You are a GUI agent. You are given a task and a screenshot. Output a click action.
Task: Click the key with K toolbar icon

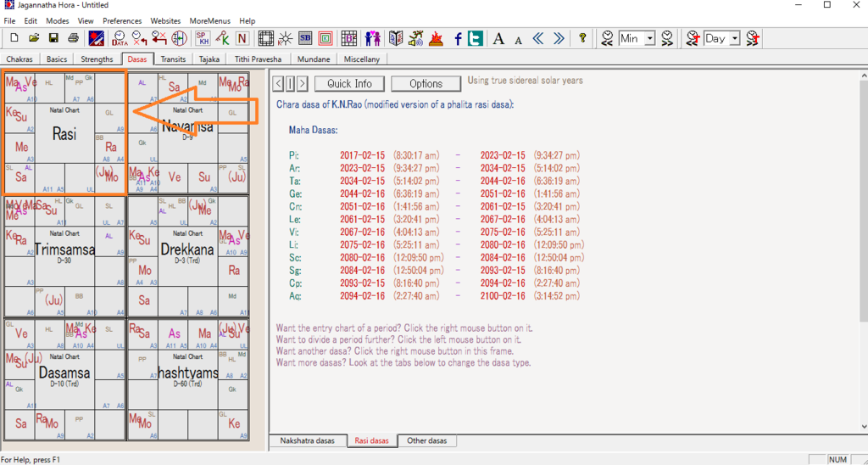223,38
